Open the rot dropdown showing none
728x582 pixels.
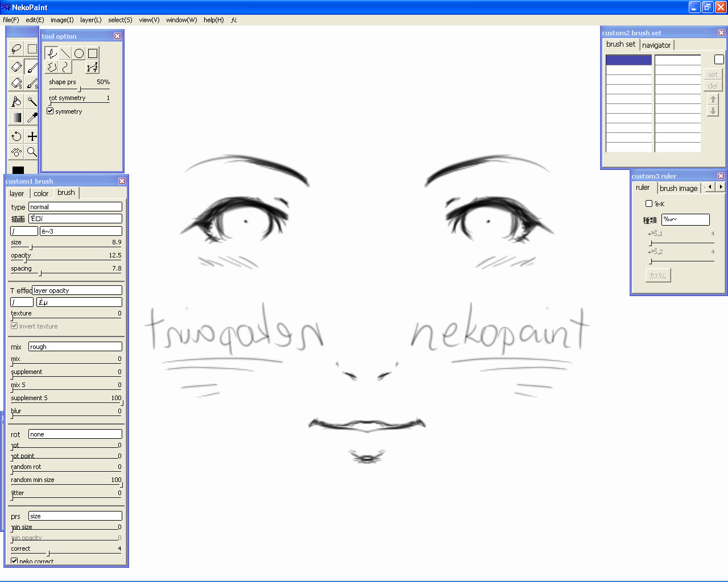[x=75, y=434]
